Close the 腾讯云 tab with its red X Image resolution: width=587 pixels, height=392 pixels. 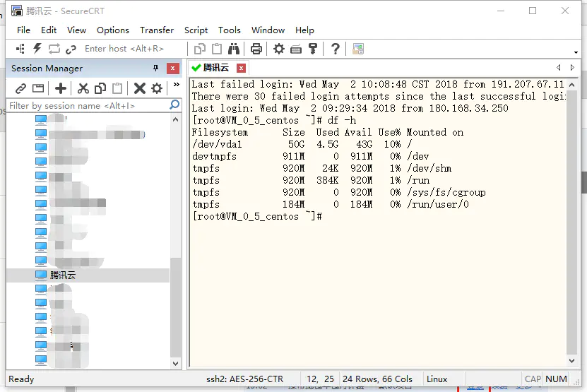tap(242, 68)
